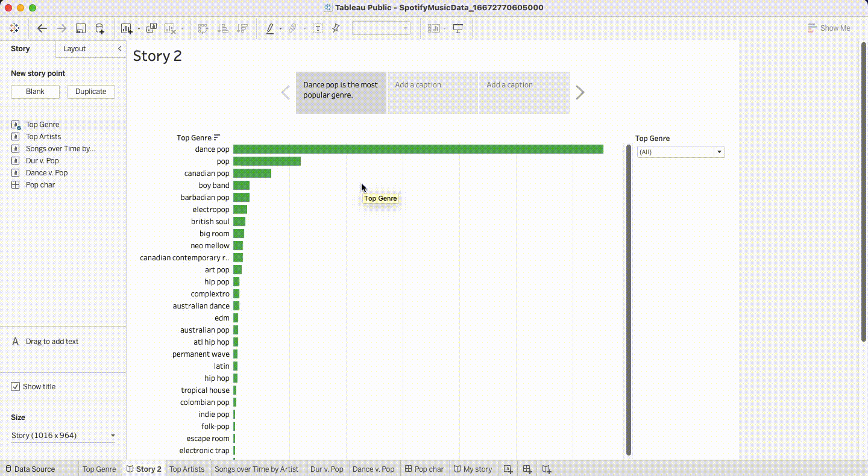This screenshot has height=476, width=868.
Task: Duplicate the current story point
Action: (91, 92)
